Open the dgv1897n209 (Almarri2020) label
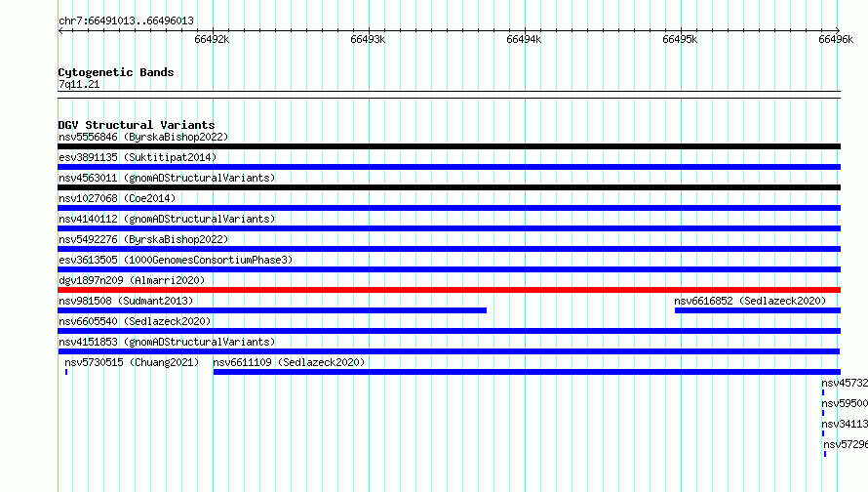 [x=132, y=280]
